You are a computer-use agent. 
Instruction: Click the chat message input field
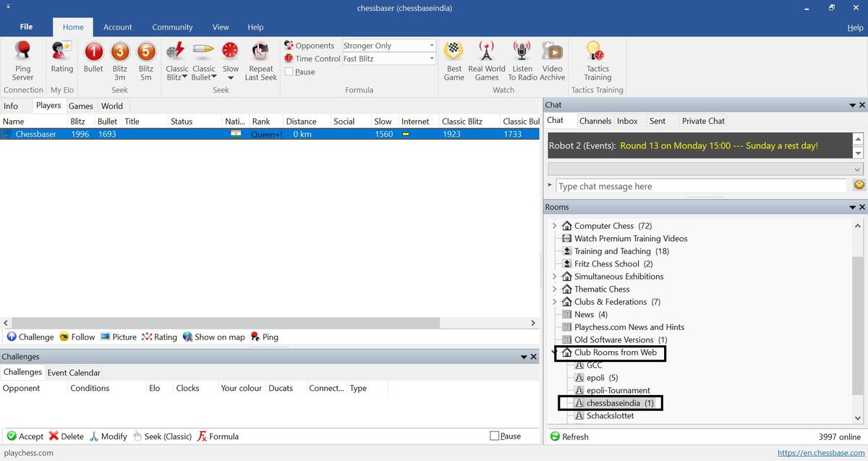click(x=700, y=187)
